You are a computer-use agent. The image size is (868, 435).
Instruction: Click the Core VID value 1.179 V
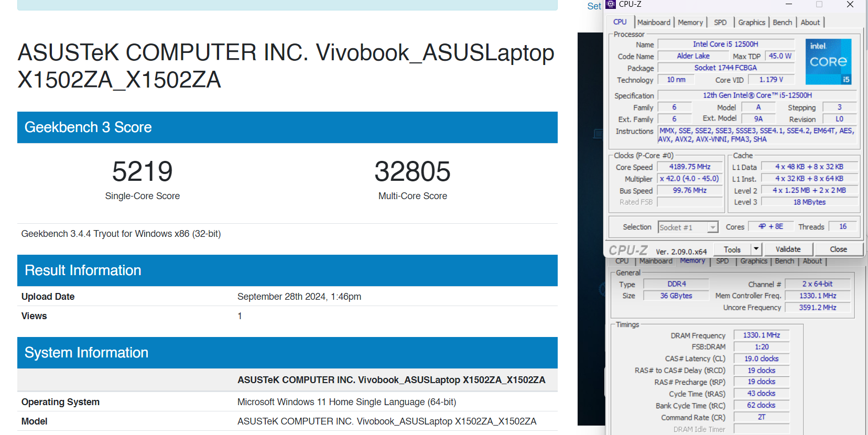pos(771,79)
